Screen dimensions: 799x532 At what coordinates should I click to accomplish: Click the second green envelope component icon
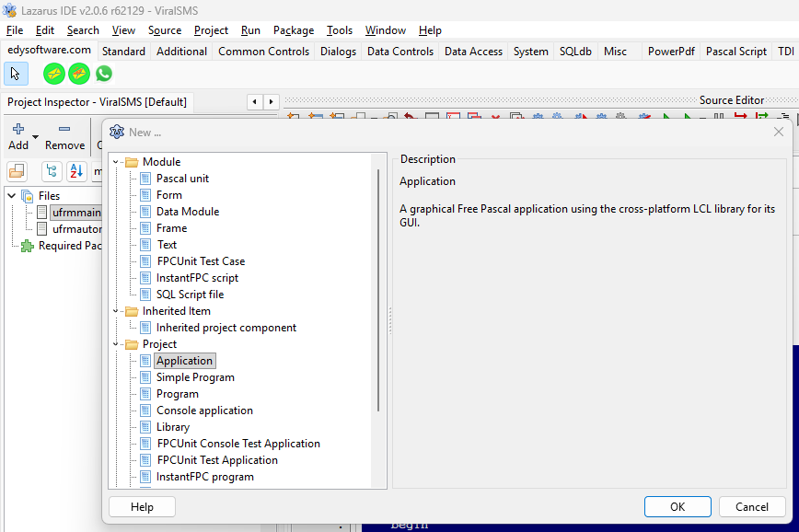79,74
